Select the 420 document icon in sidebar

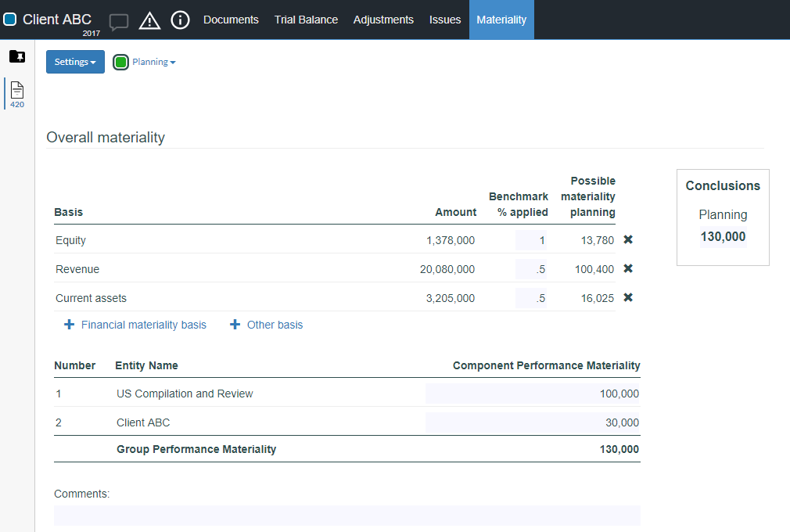click(16, 91)
